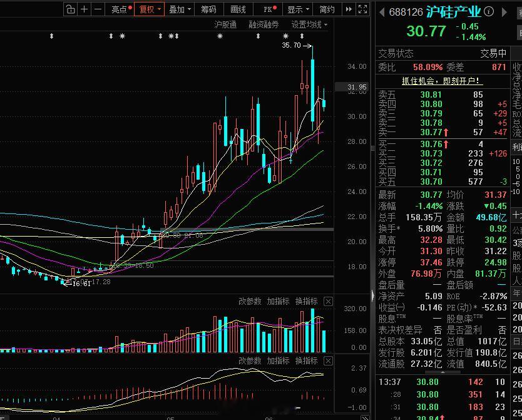Click the 买一 price 30.76
Image resolution: width=522 pixels, height=420 pixels.
point(431,144)
